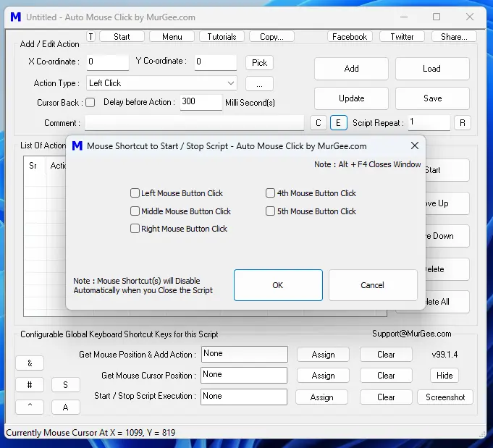Click the caret symbol button
This screenshot has width=493, height=448.
pyautogui.click(x=30, y=407)
